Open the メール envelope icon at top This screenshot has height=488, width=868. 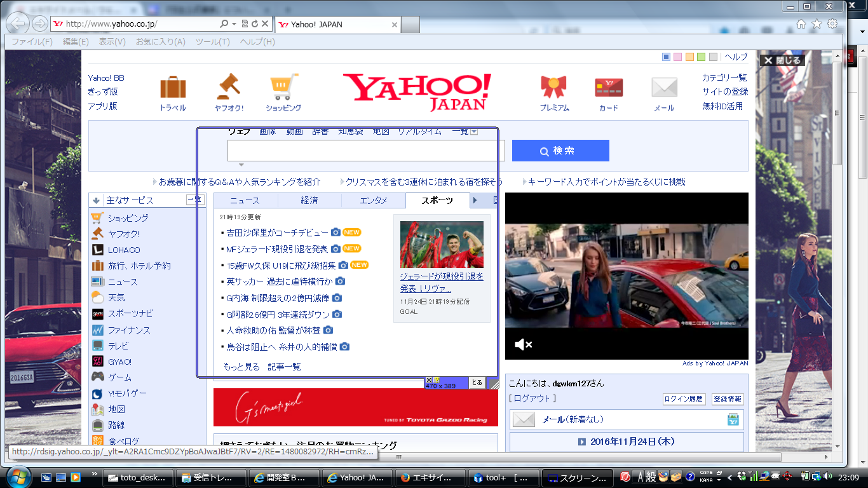(x=664, y=88)
